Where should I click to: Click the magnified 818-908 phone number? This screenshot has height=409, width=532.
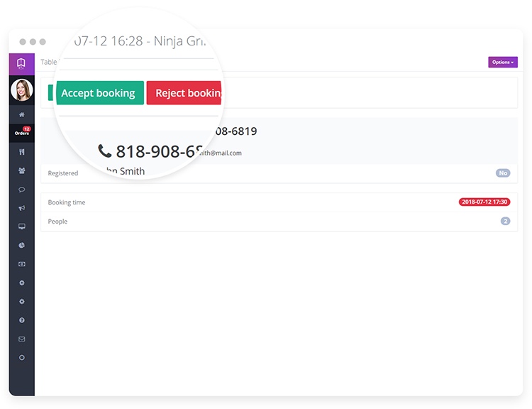coord(151,151)
